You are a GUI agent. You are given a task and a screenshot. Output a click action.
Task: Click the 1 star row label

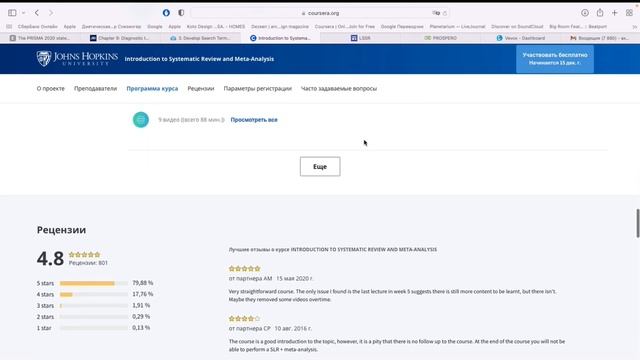44,328
